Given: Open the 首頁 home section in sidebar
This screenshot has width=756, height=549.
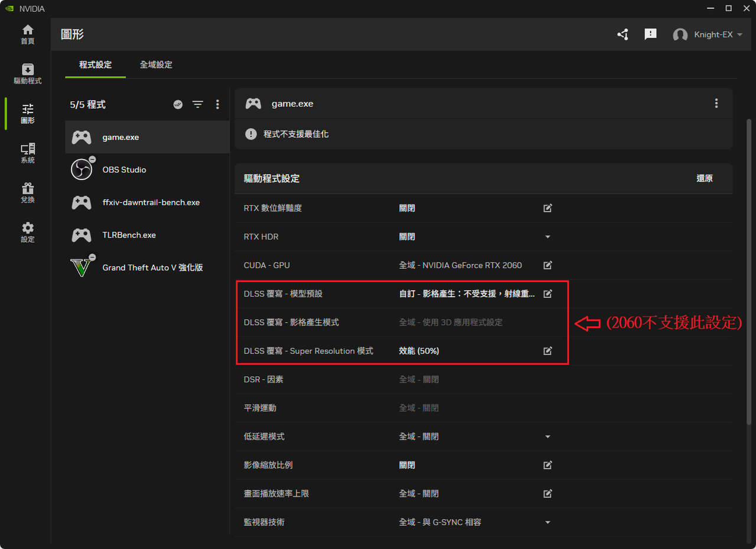Looking at the screenshot, I should pos(28,34).
